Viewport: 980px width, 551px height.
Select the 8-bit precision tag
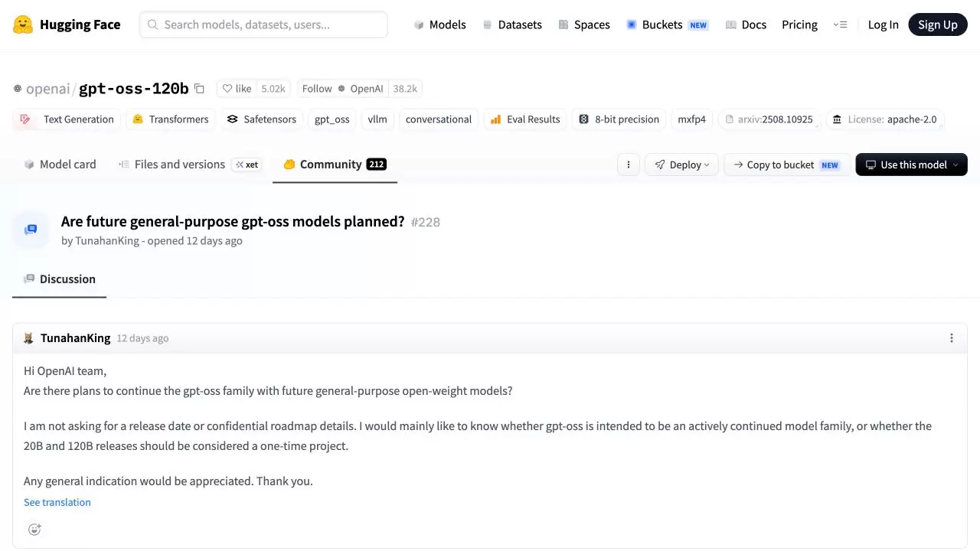619,119
